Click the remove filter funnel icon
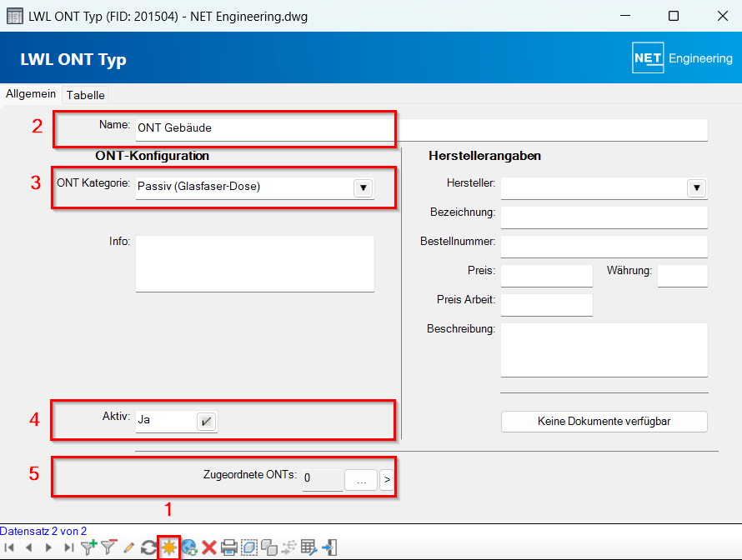The height and width of the screenshot is (560, 742). pos(108,547)
